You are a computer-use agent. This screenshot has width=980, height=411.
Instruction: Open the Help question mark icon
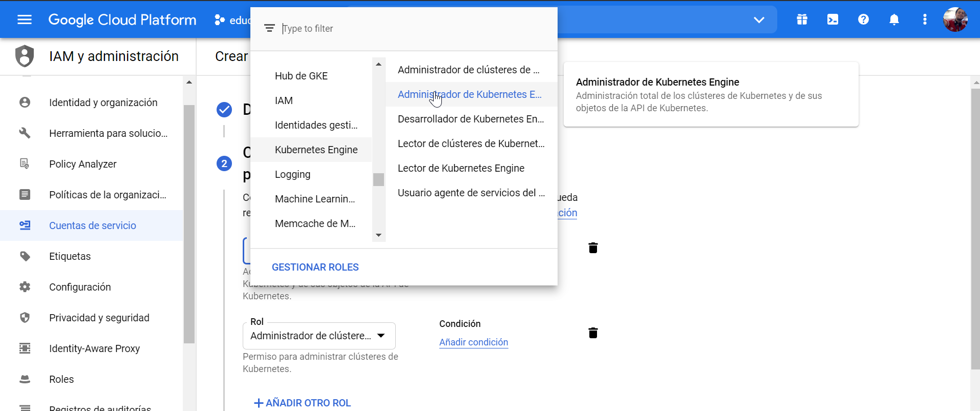863,19
